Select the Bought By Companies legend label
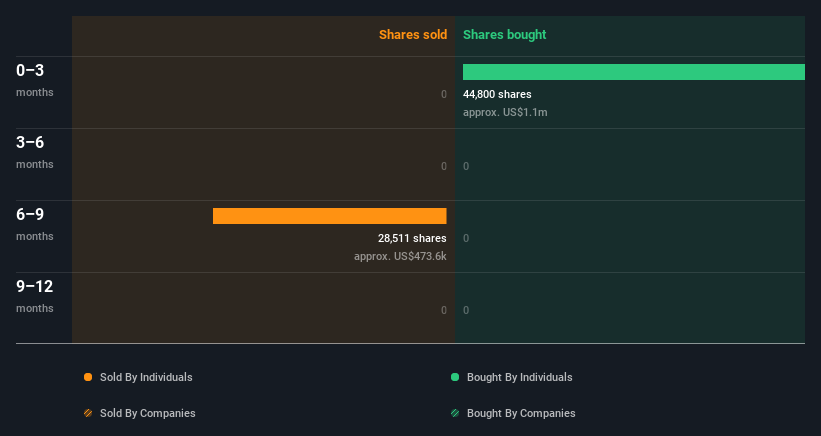821x436 pixels. point(521,413)
